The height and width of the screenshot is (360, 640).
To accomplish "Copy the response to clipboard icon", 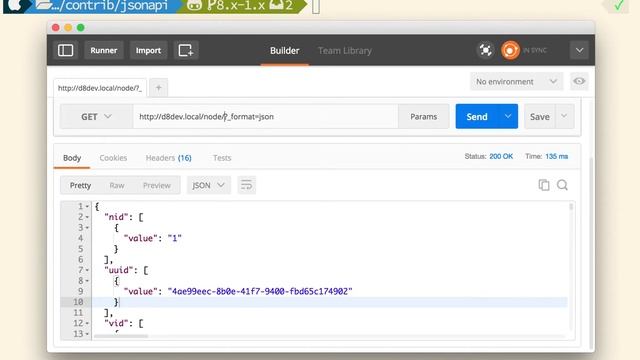I will (x=544, y=185).
